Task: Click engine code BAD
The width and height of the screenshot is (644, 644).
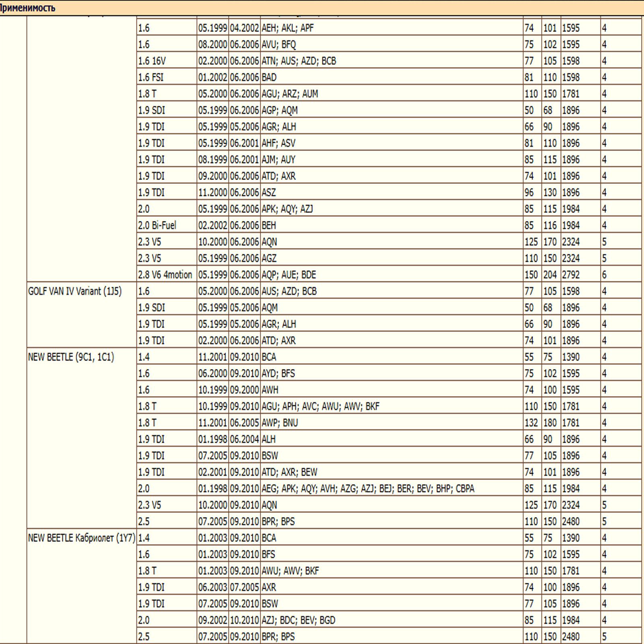Action: [269, 77]
